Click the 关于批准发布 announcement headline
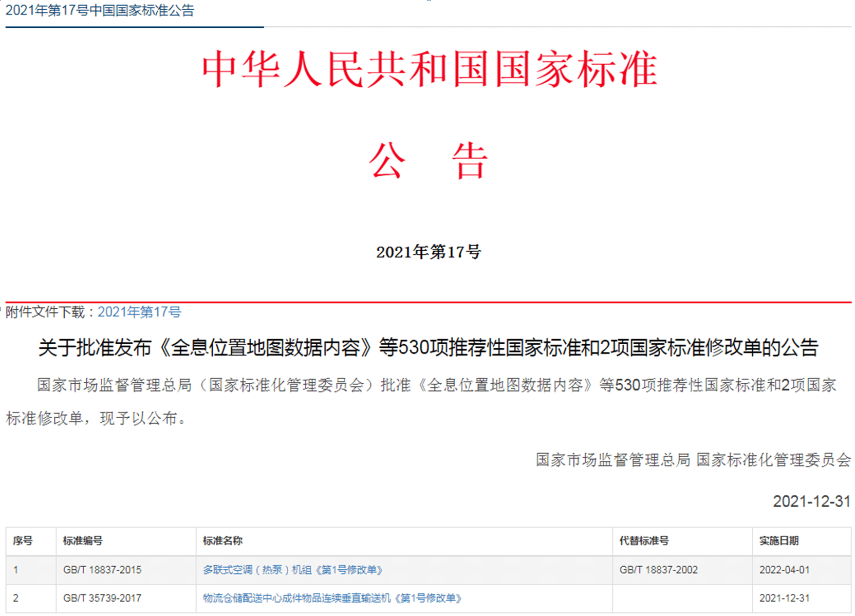This screenshot has height=616, width=855. 428,348
